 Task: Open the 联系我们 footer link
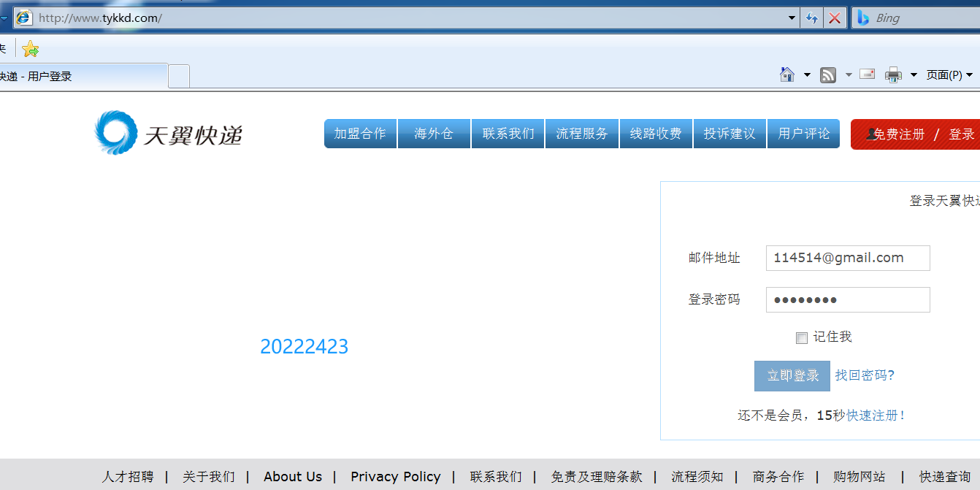point(497,477)
